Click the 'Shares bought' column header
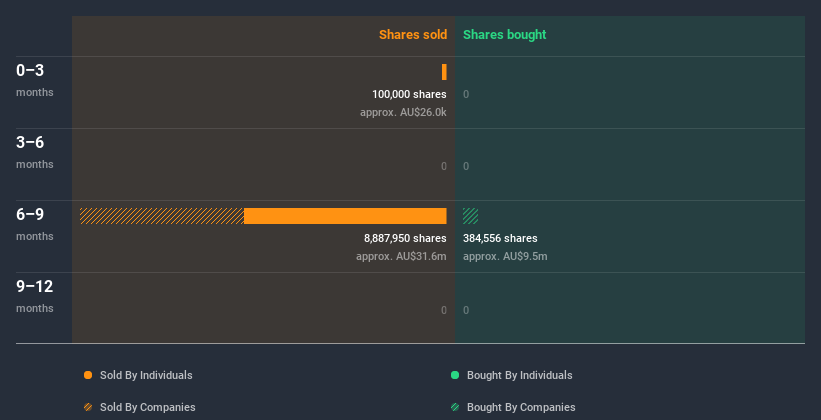 (x=504, y=35)
